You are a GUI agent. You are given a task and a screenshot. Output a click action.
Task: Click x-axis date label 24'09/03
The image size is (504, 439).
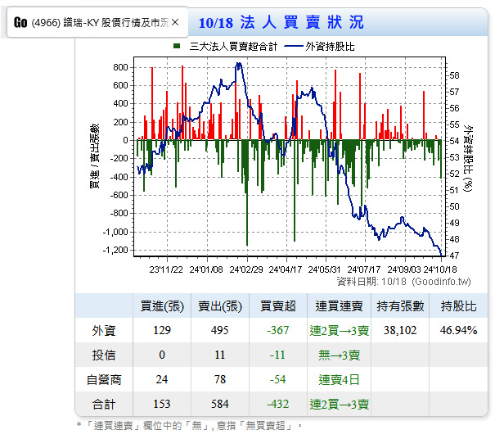click(403, 269)
